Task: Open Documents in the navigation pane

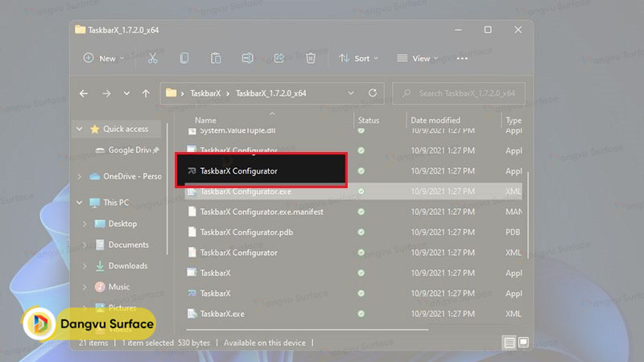Action: click(x=122, y=245)
